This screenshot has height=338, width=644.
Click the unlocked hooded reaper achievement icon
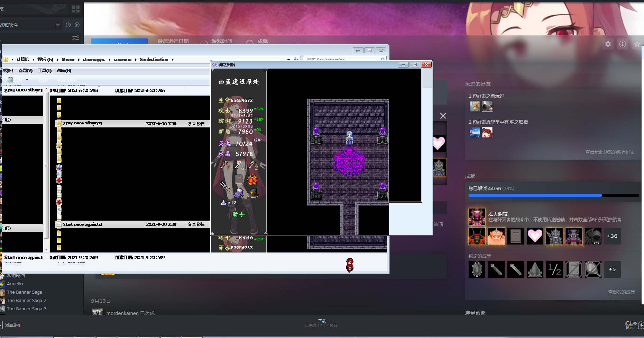[x=593, y=236]
